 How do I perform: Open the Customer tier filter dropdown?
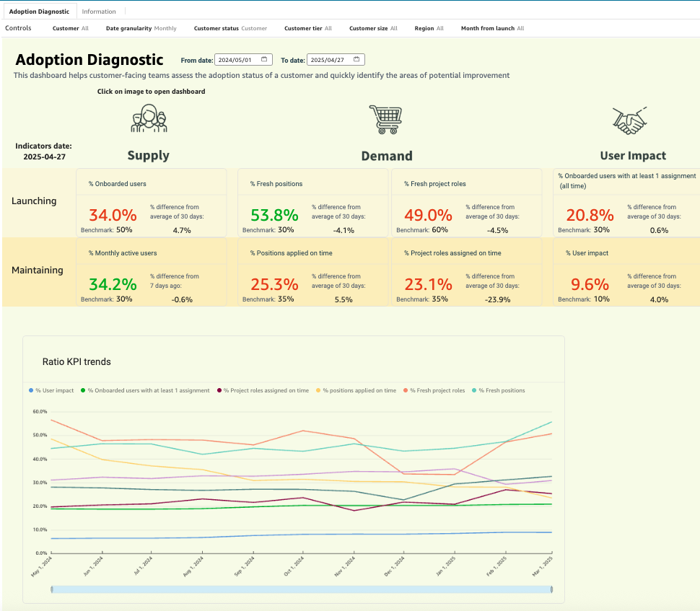307,28
